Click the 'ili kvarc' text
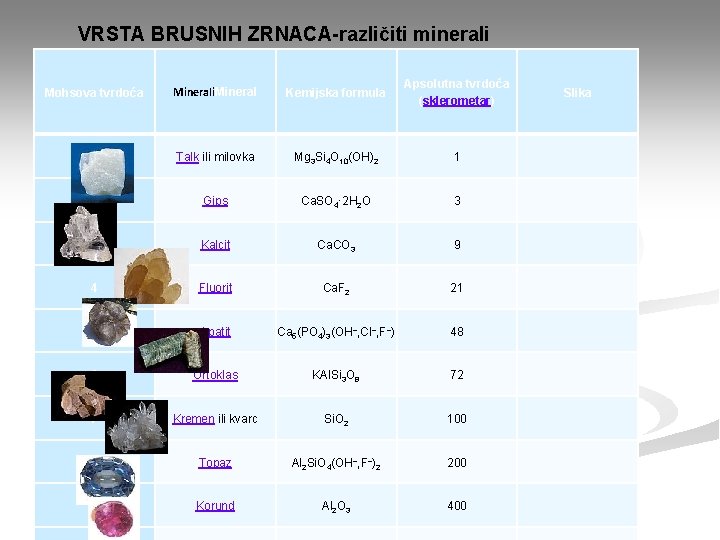 [237, 419]
